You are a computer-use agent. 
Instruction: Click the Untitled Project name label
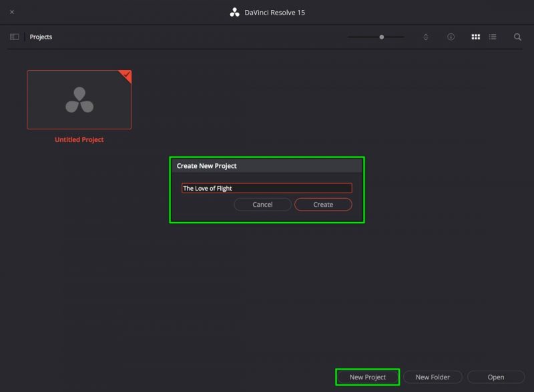(79, 139)
